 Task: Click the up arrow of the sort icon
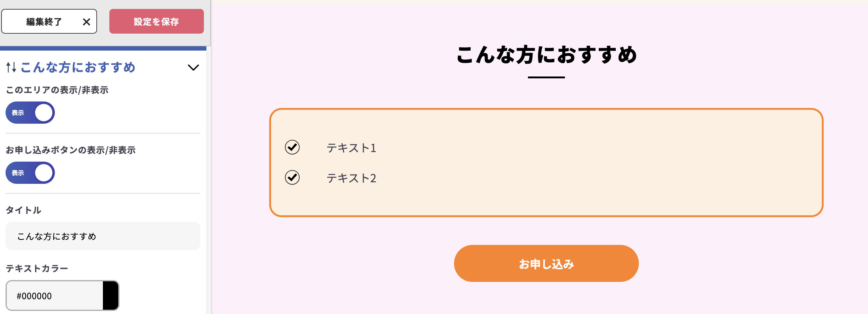click(8, 68)
